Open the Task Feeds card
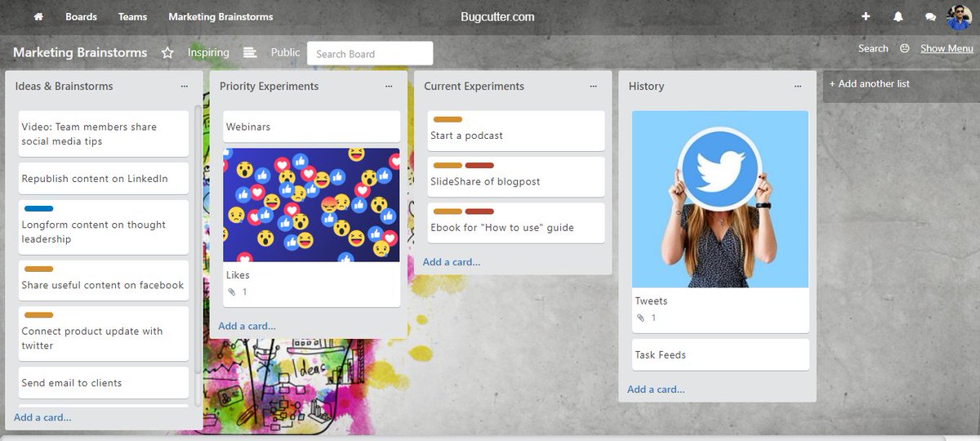 [x=720, y=354]
